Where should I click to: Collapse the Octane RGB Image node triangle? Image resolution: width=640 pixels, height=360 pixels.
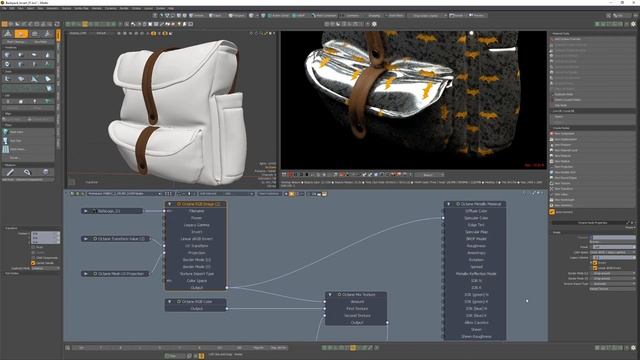click(169, 204)
